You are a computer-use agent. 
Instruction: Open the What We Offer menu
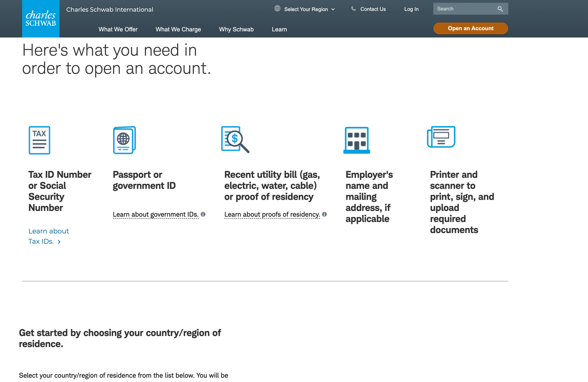[118, 29]
